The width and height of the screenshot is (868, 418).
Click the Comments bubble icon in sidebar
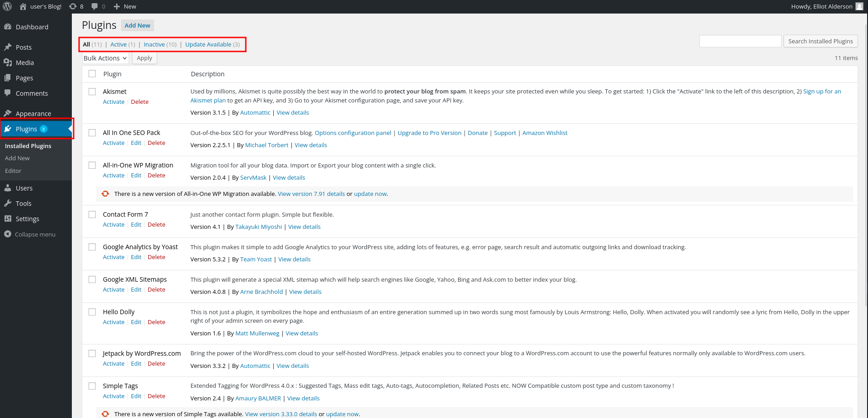point(8,93)
